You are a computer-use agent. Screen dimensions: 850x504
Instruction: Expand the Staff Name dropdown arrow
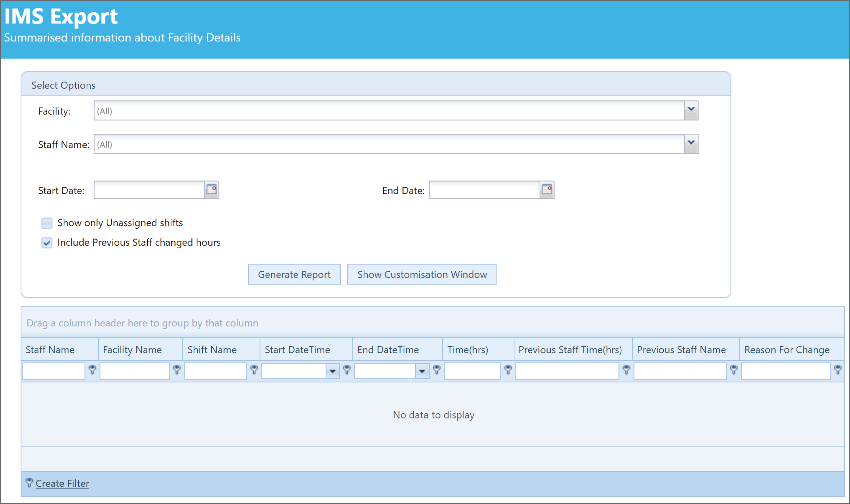pos(691,144)
